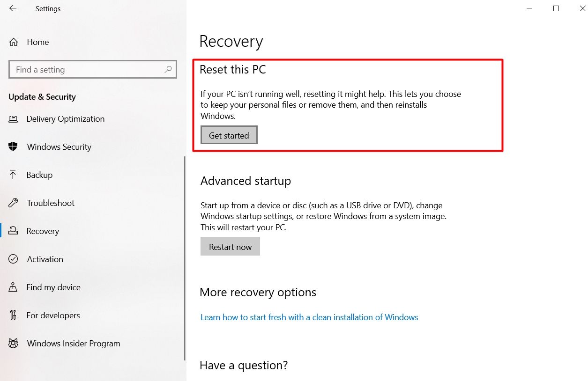Open the clean installation of Windows link
The image size is (588, 381).
point(309,317)
